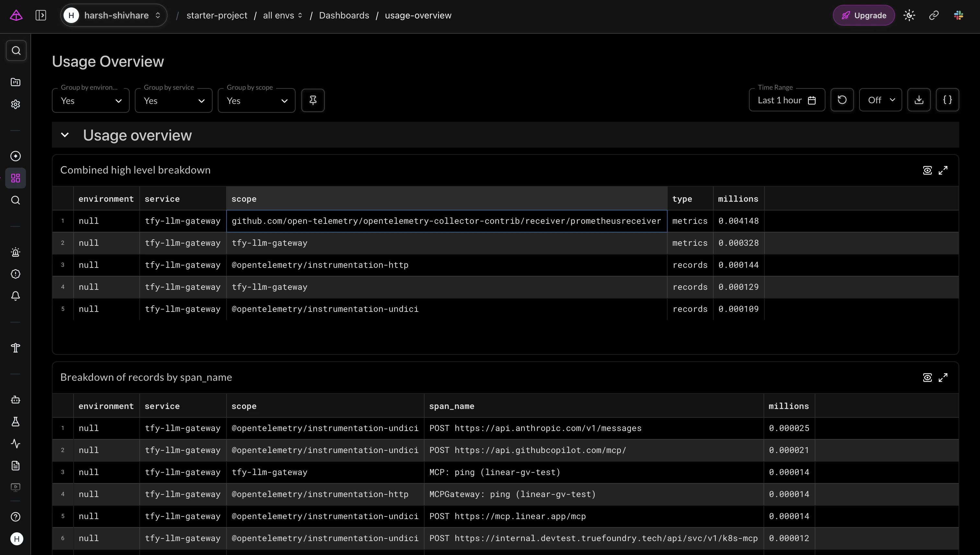Viewport: 980px width, 555px height.
Task: Open the settings gear in sidebar
Action: (x=16, y=104)
